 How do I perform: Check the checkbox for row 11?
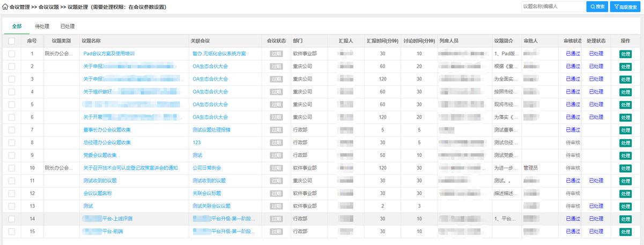click(x=12, y=181)
